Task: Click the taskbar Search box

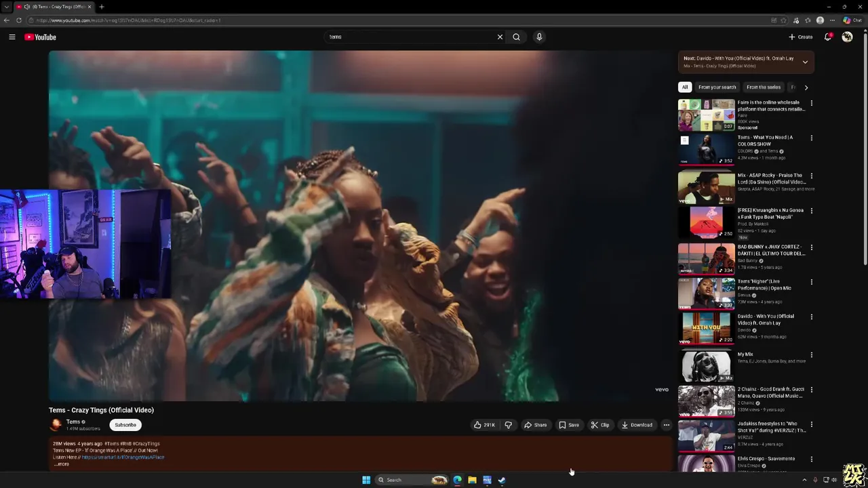Action: click(x=412, y=480)
